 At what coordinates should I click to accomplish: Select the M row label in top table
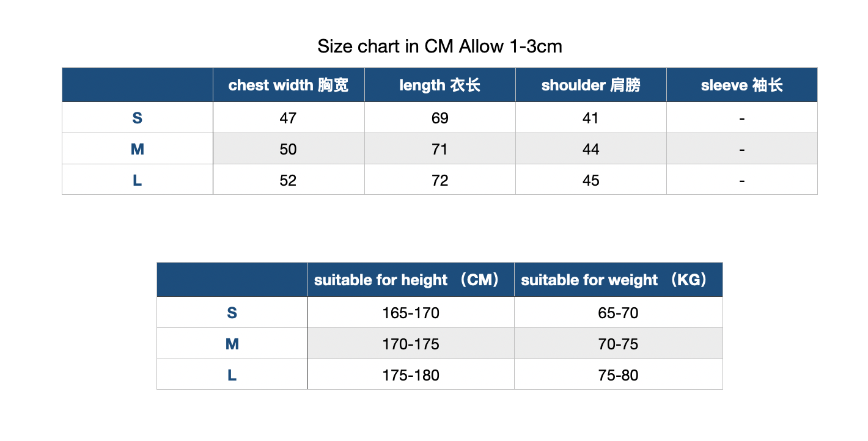(138, 149)
